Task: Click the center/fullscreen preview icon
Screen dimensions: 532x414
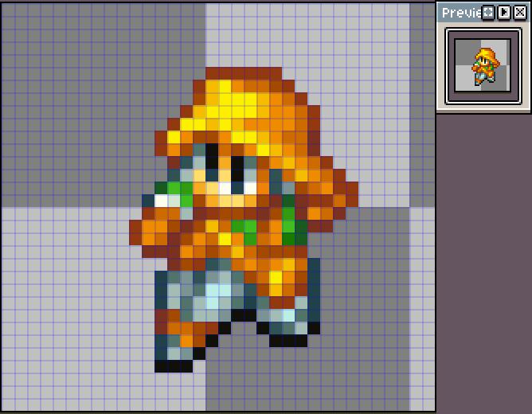Action: click(x=488, y=13)
